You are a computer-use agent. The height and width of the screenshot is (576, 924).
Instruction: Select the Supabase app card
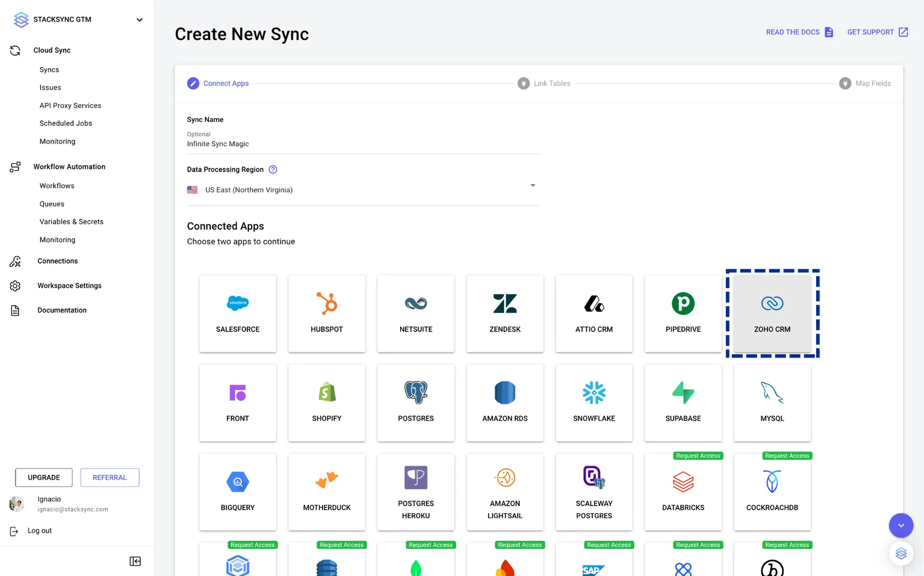pos(683,403)
